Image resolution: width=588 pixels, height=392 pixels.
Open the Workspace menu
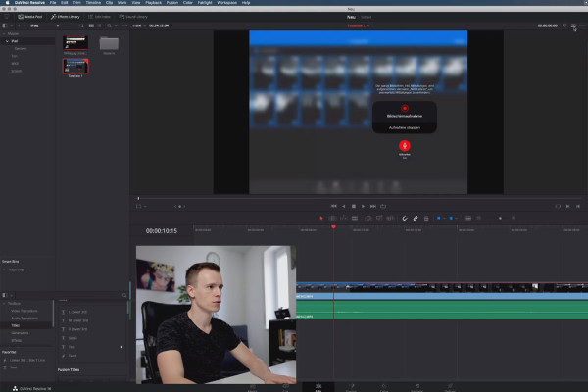click(226, 3)
